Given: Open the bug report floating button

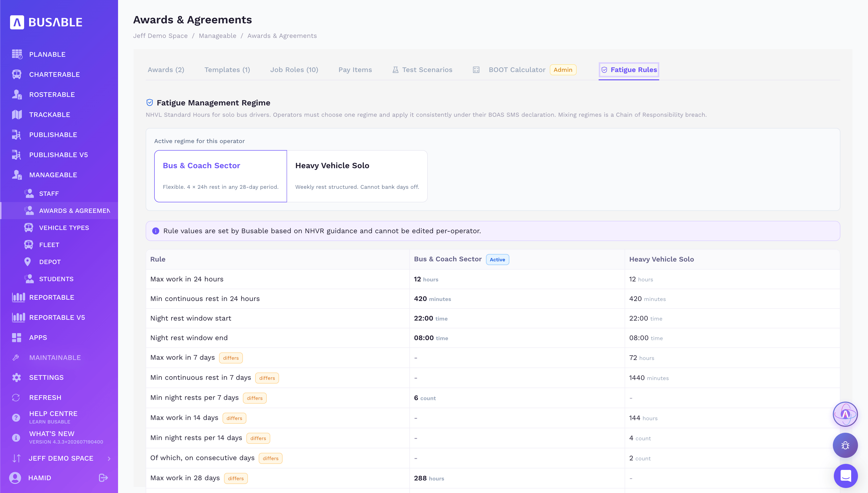Looking at the screenshot, I should pyautogui.click(x=845, y=445).
